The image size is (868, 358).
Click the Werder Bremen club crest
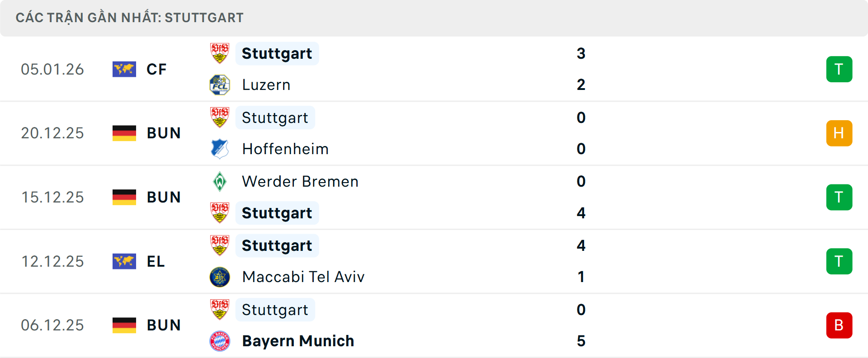coord(220,182)
